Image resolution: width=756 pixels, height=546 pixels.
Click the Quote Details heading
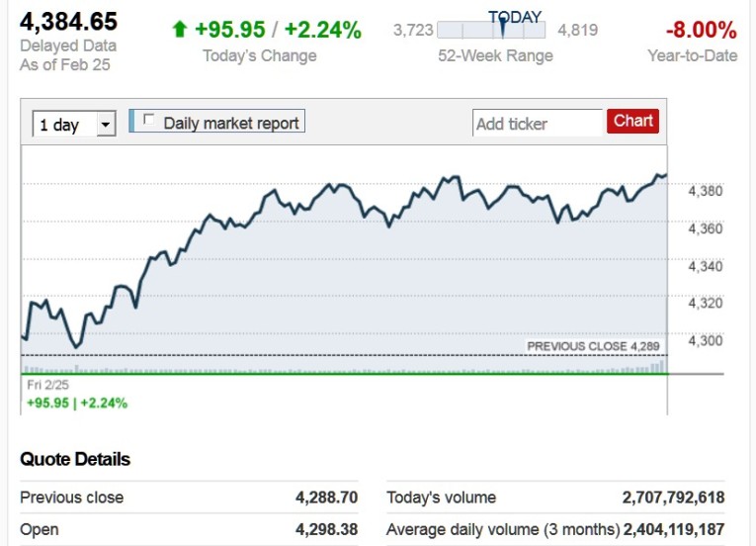coord(75,459)
